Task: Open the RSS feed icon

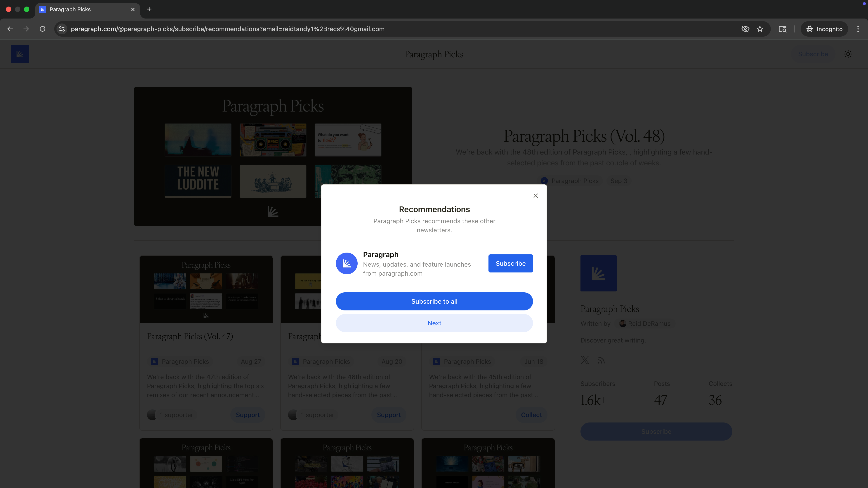Action: pyautogui.click(x=601, y=360)
